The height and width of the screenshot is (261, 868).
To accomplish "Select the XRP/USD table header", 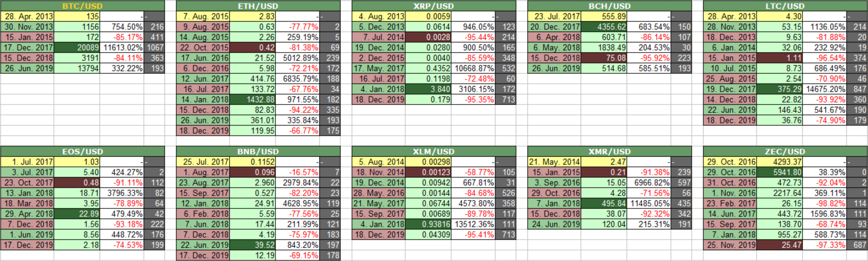I will coord(434,6).
